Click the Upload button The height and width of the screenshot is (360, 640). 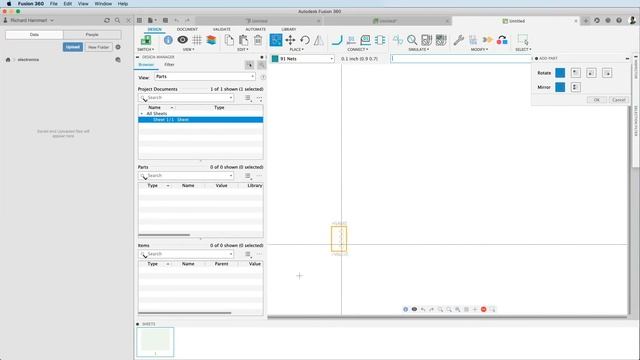(x=73, y=47)
